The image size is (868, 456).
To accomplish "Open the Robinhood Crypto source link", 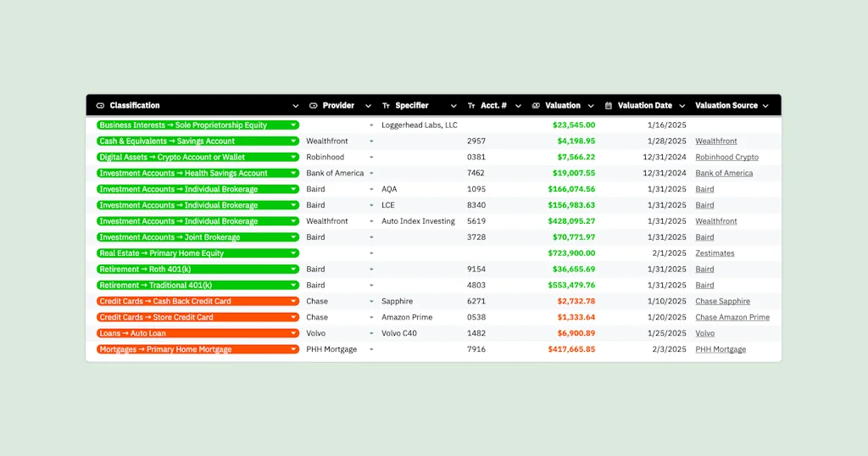I will click(x=726, y=158).
